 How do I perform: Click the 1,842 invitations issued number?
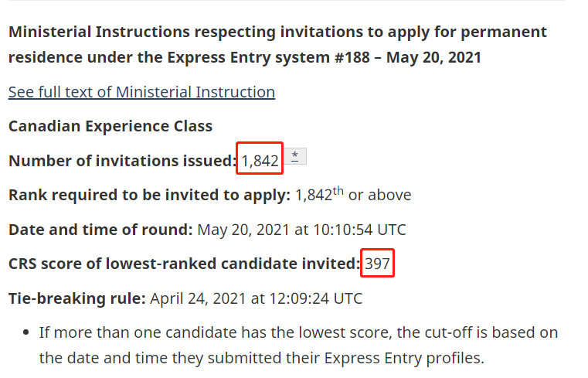[260, 160]
